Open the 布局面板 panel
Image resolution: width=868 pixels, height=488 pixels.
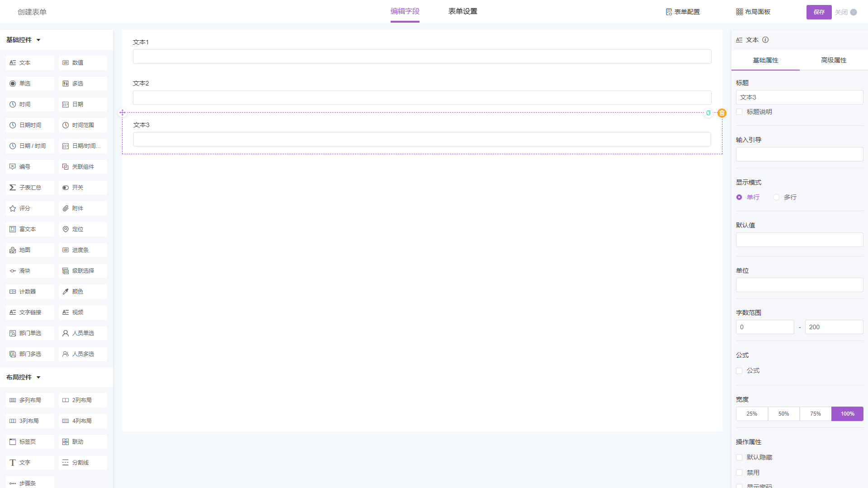[753, 12]
